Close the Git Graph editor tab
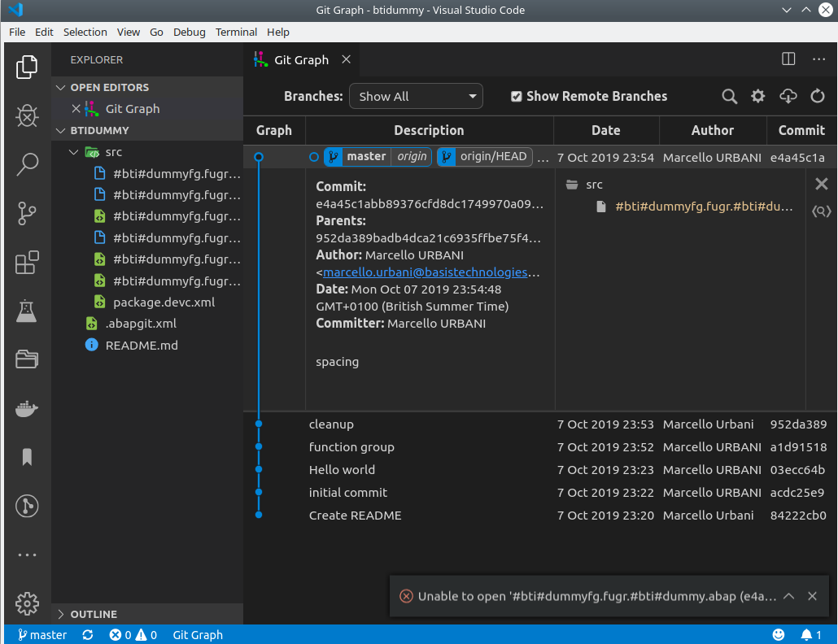838x644 pixels. click(x=347, y=59)
